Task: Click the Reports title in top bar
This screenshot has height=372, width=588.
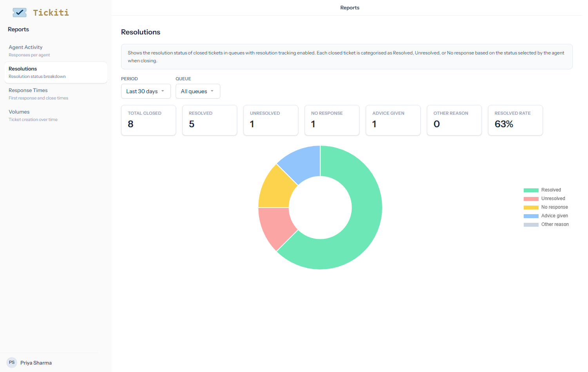Action: [x=350, y=8]
